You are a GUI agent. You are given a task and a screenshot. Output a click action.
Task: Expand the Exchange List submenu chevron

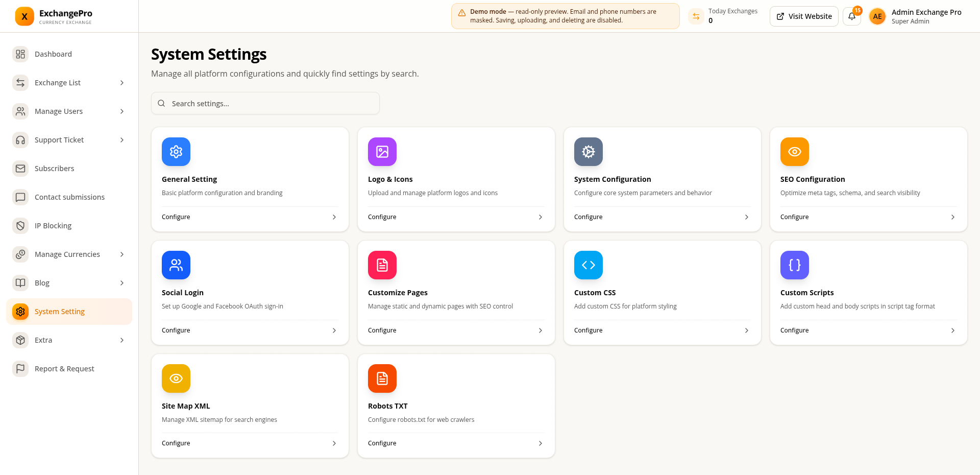click(122, 83)
